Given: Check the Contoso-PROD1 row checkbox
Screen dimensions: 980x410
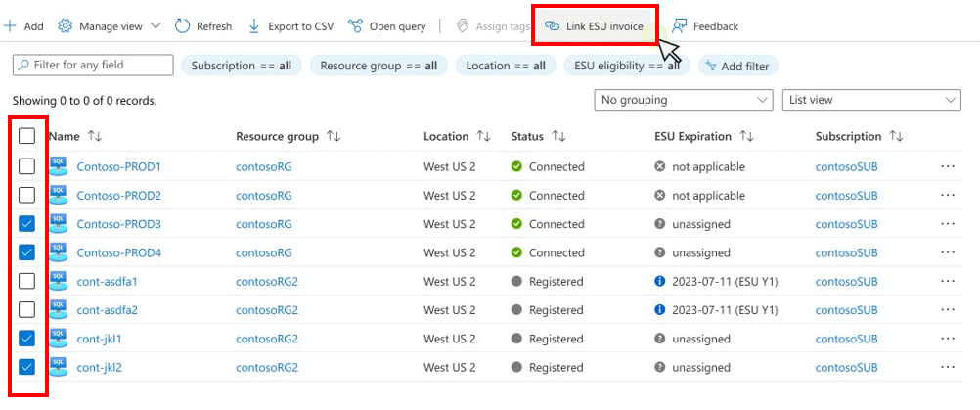Looking at the screenshot, I should pos(27,167).
